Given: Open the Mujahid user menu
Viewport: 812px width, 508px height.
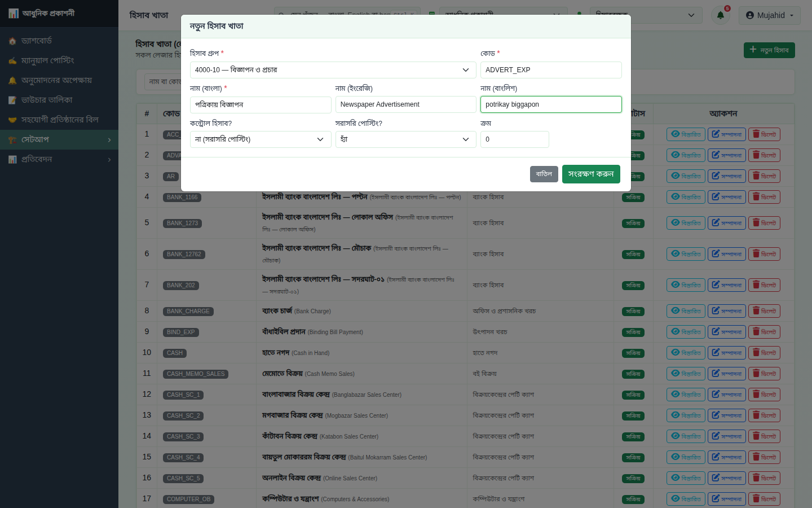Looking at the screenshot, I should (x=770, y=15).
